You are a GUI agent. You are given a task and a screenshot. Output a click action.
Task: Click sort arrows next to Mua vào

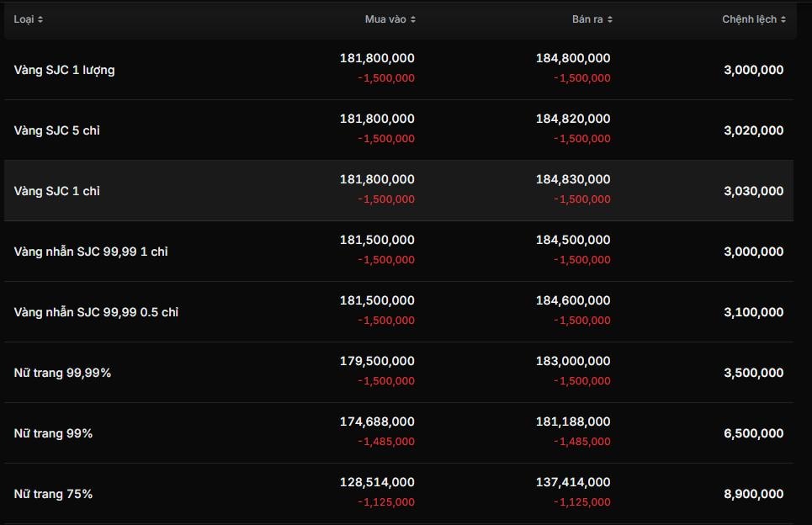click(413, 19)
